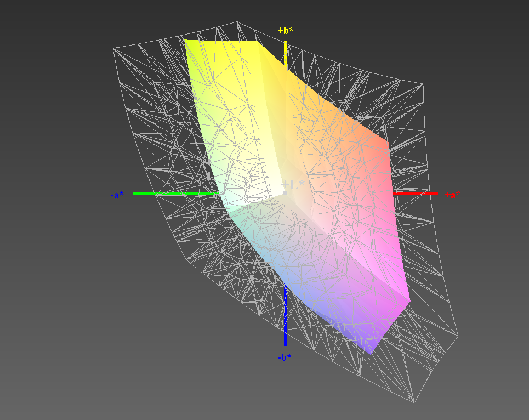Select the yellow +b* axis line

click(x=286, y=55)
